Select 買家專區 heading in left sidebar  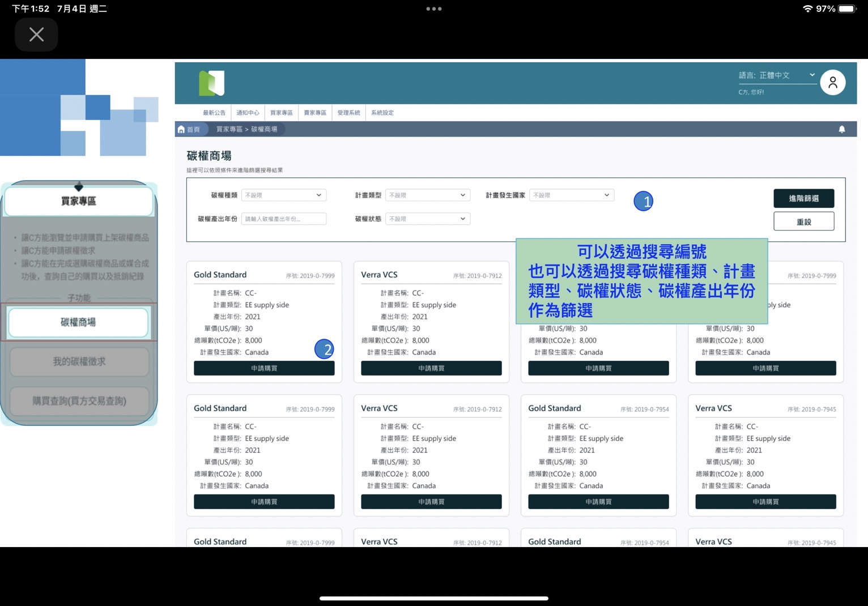[x=79, y=201]
